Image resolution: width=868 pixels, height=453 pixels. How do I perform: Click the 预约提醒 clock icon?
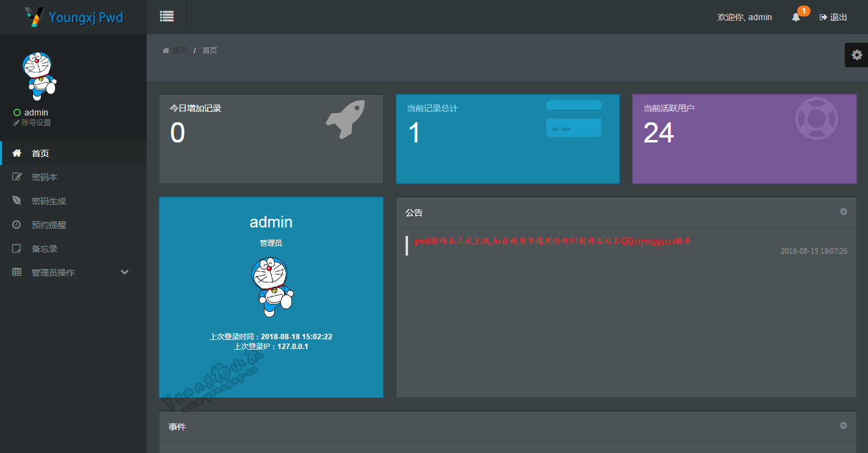17,224
